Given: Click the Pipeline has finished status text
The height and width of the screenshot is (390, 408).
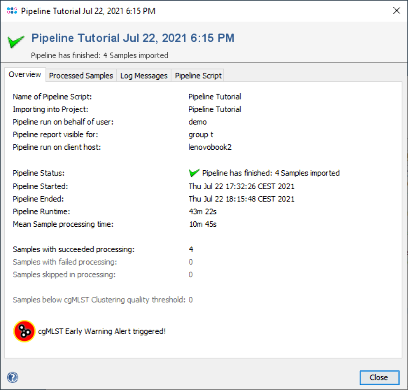Looking at the screenshot, I should 271,173.
